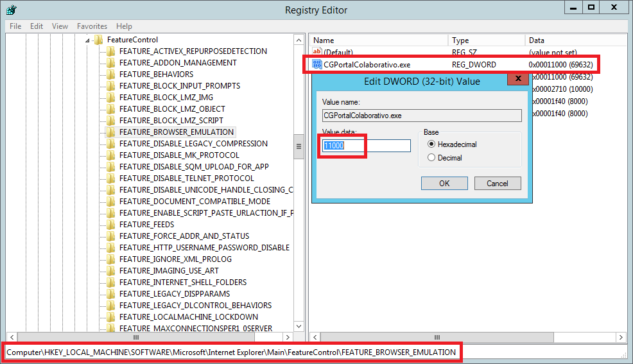Click tree pane scroll down arrow

pyautogui.click(x=299, y=326)
